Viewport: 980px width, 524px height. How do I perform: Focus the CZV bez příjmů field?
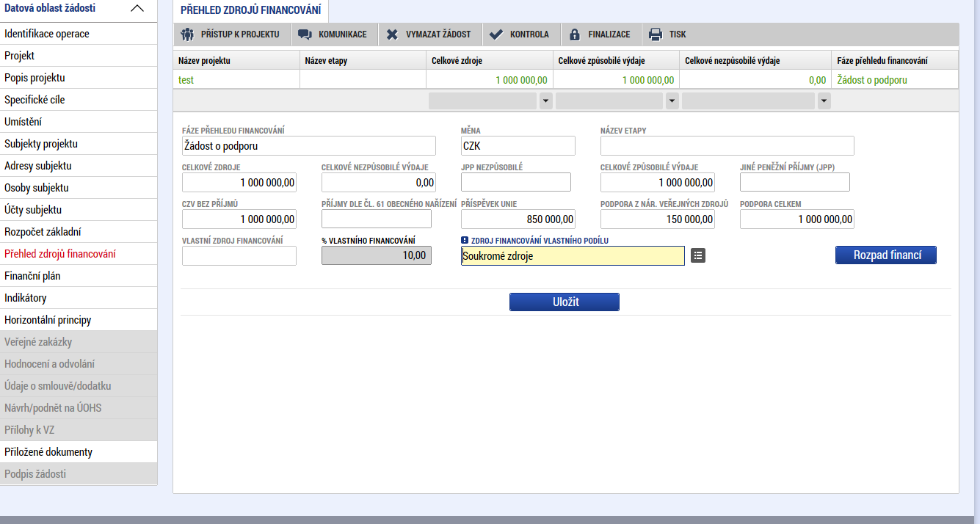(x=239, y=219)
